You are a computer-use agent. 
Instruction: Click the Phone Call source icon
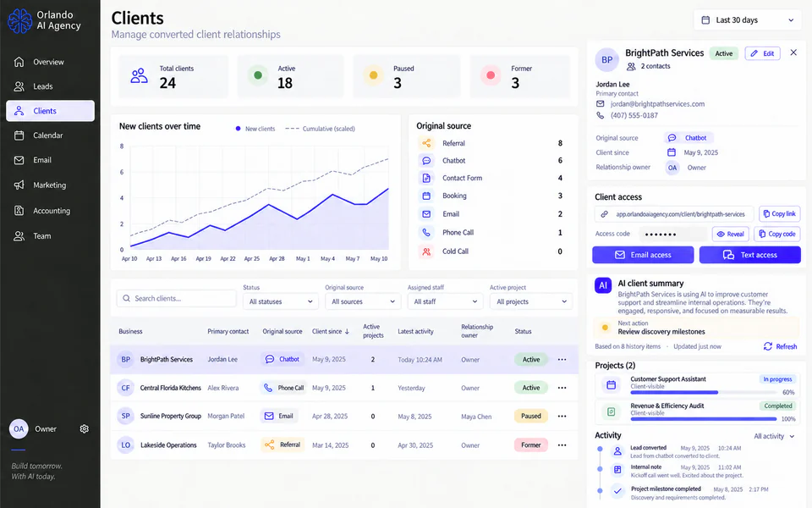426,232
